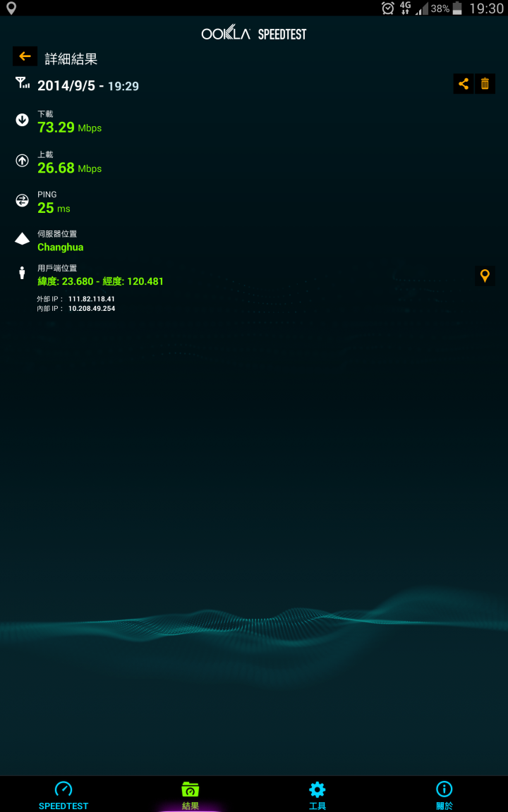Tap the alarm clock status icon
Screen dimensions: 508x812
pyautogui.click(x=388, y=8)
